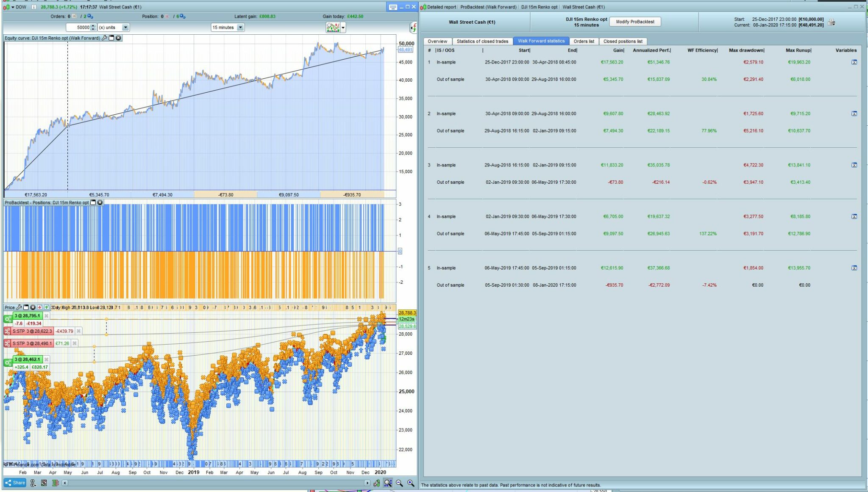The width and height of the screenshot is (868, 492).
Task: Cancel the S:STP 3 @ 28,622.3 stop order
Action: [78, 331]
